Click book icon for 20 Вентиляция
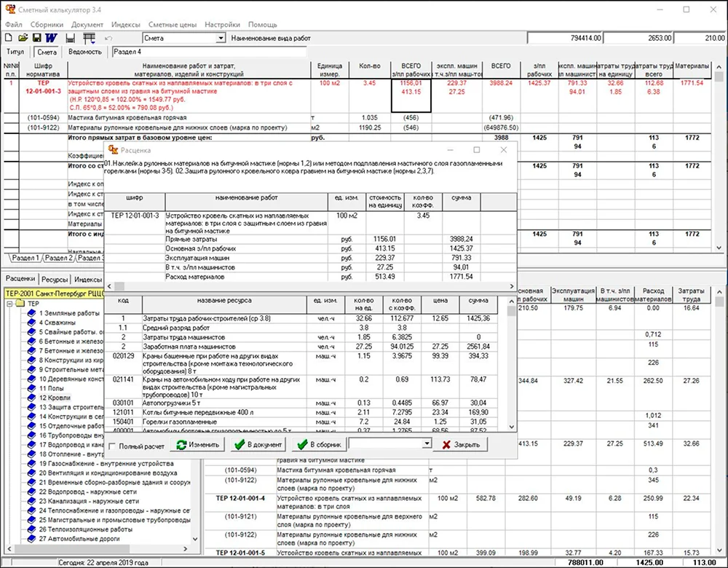This screenshot has width=728, height=568. click(x=31, y=473)
